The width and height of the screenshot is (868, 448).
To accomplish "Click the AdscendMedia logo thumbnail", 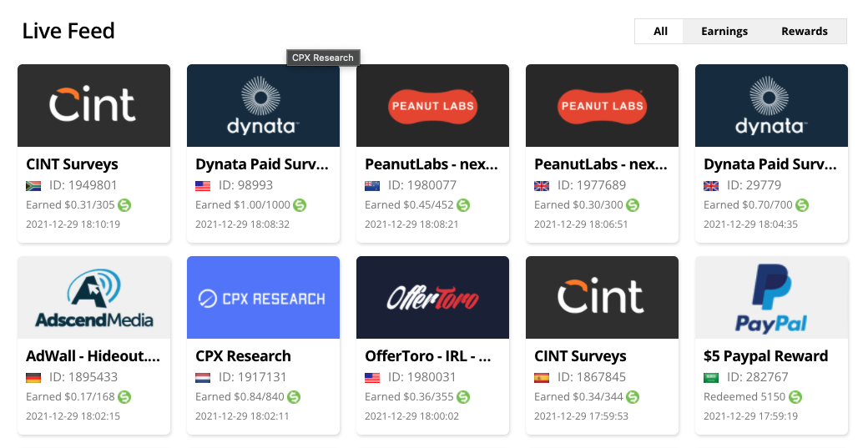I will click(93, 298).
